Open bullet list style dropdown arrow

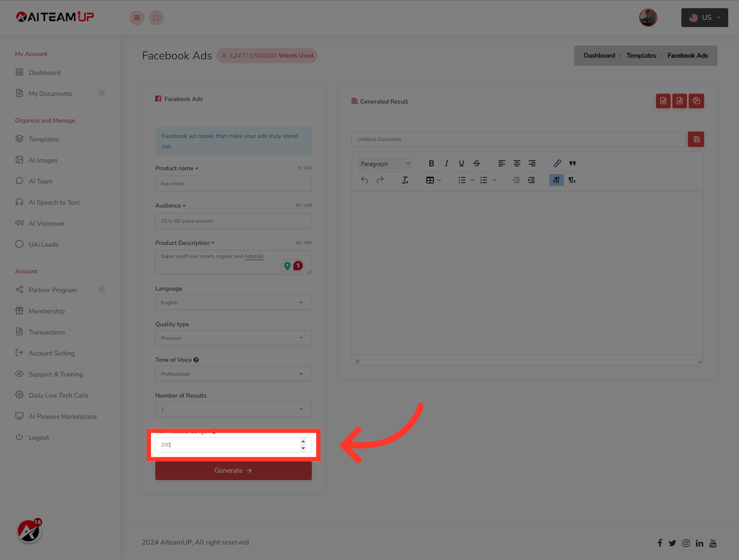(x=472, y=180)
